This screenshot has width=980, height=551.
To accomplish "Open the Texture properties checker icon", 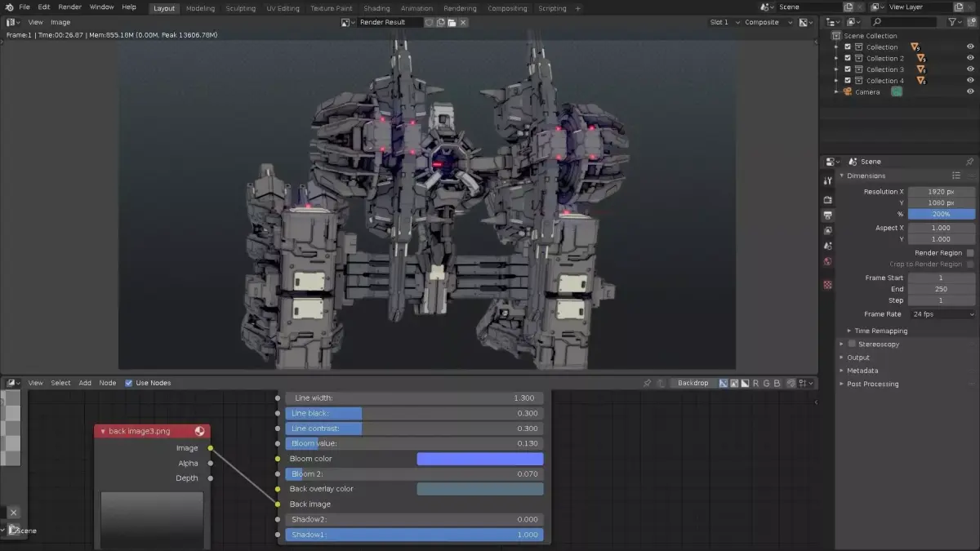I will point(828,285).
